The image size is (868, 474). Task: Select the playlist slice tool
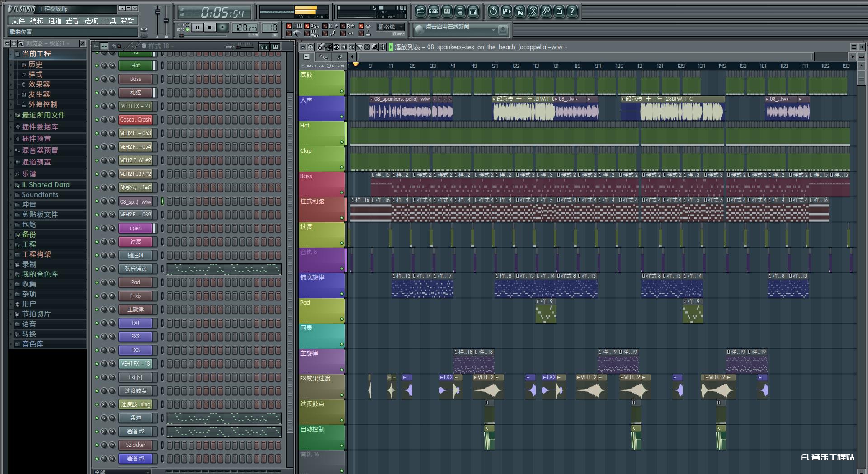(359, 47)
